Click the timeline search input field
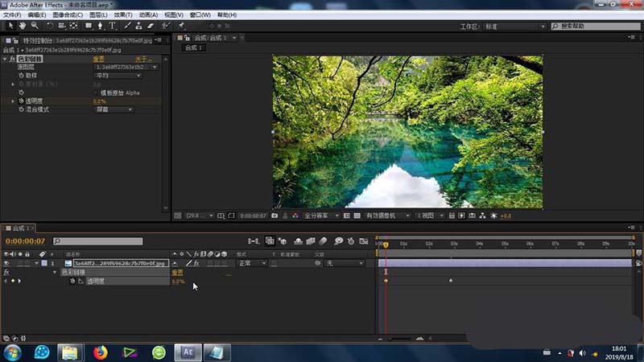The image size is (644, 362). 97,241
